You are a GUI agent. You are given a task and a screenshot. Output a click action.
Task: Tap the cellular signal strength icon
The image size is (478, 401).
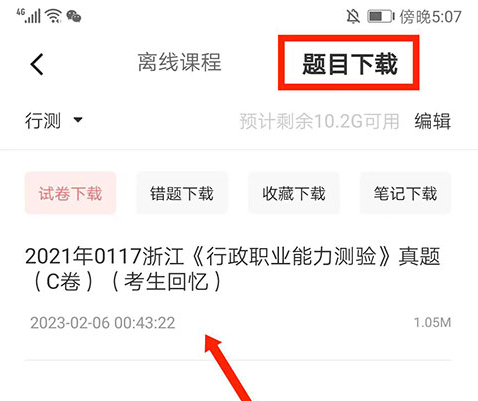click(x=29, y=16)
